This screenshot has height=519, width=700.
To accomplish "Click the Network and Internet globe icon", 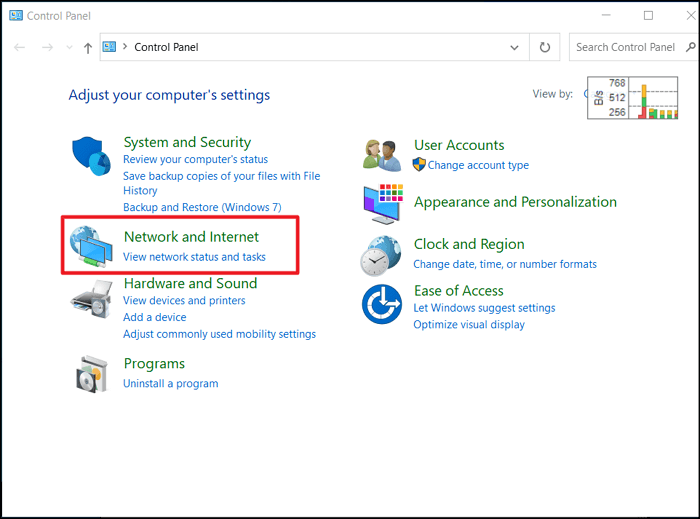I will click(x=92, y=247).
